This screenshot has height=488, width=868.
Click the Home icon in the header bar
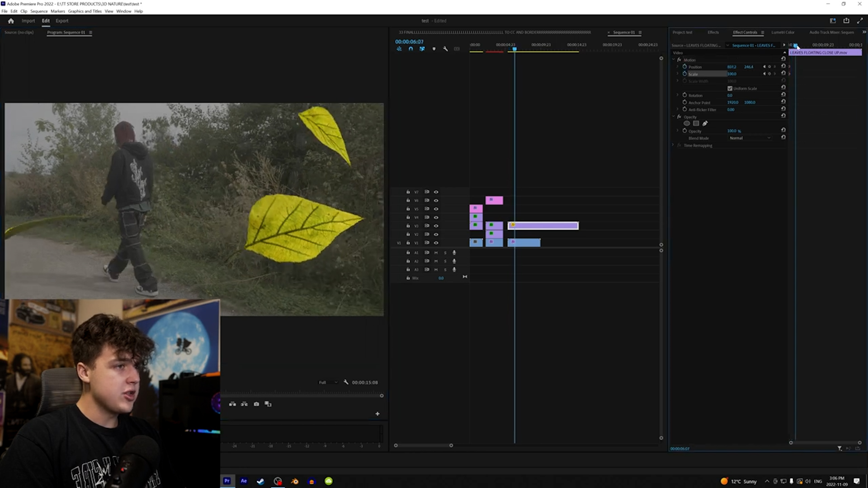tap(11, 21)
